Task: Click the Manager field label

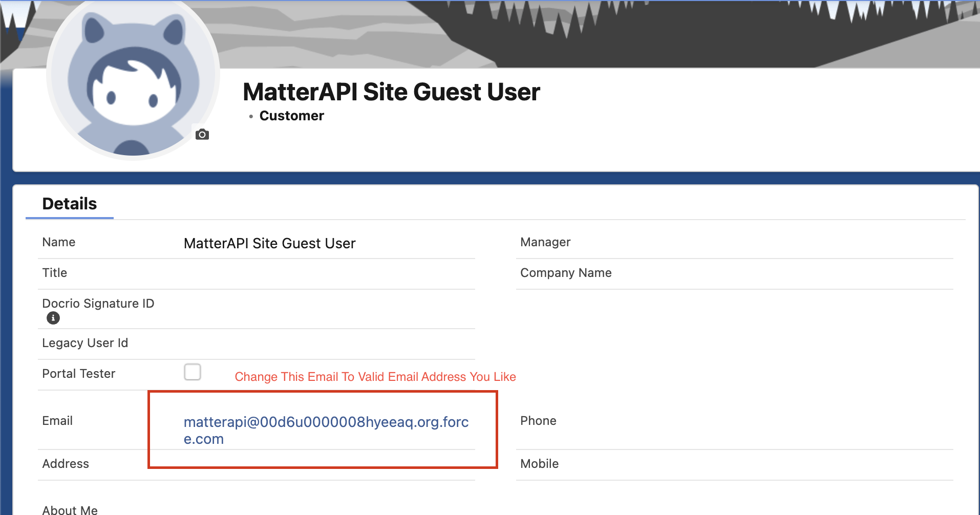Action: [x=545, y=242]
